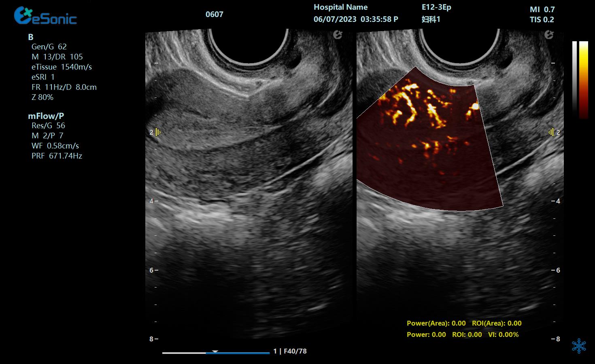This screenshot has height=364, width=595.
Task: Select the mFlow/P mode label
Action: pyautogui.click(x=46, y=116)
